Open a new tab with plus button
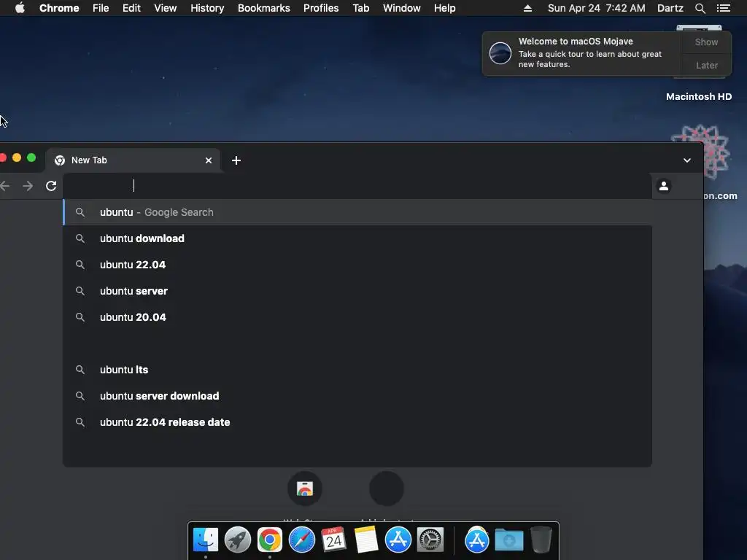 click(236, 160)
